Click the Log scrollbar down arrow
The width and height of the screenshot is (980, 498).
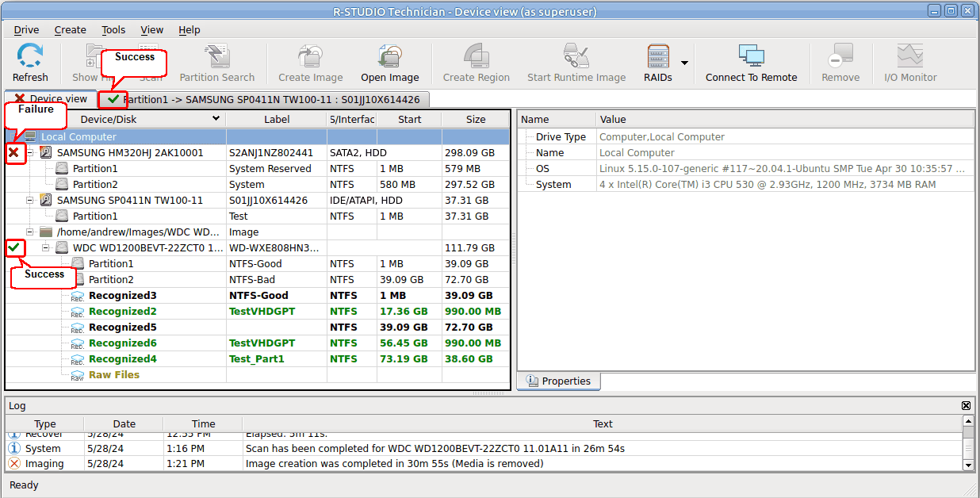[968, 465]
